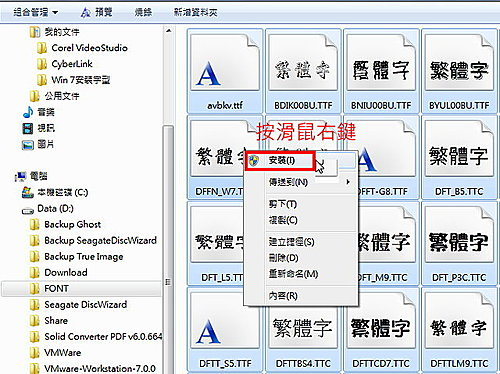Click the navigation pane scrollbar thumb
This screenshot has width=500, height=374.
point(169,249)
